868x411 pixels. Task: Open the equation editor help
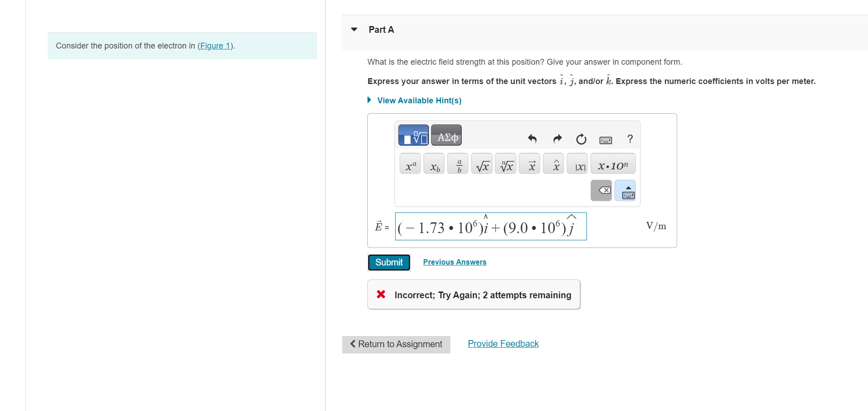tap(630, 139)
